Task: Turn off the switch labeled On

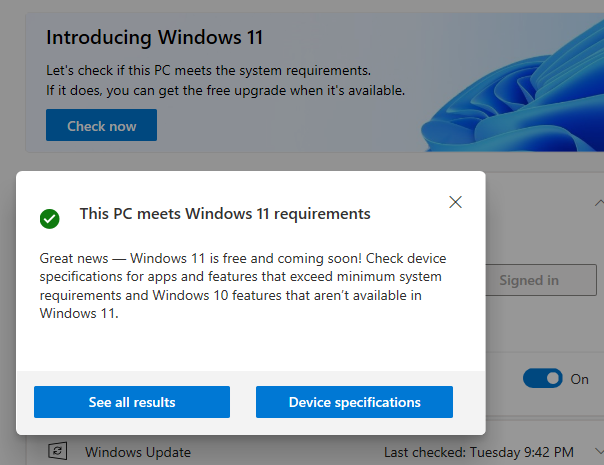Action: tap(542, 379)
